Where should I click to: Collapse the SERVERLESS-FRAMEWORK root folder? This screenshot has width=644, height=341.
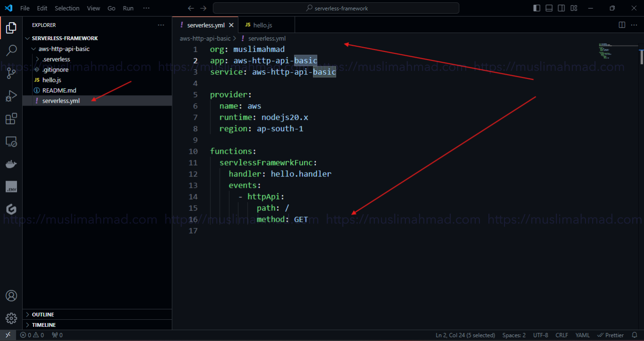click(x=97, y=38)
